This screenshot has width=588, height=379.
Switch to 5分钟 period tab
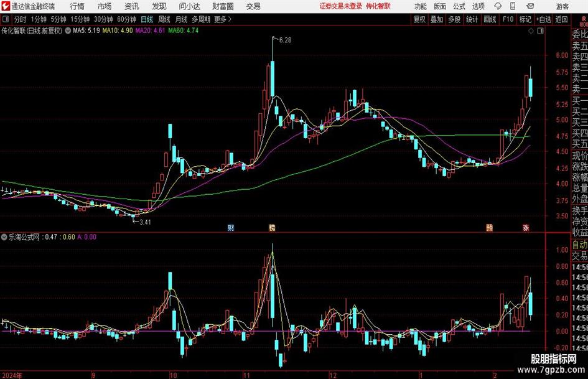(58, 19)
